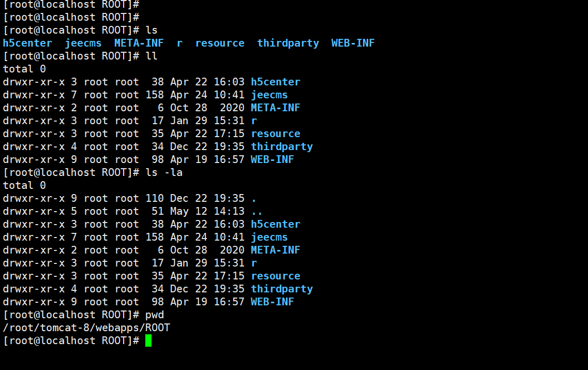Click the "pwd" command text
Viewport: 588px width, 370px height.
[155, 315]
